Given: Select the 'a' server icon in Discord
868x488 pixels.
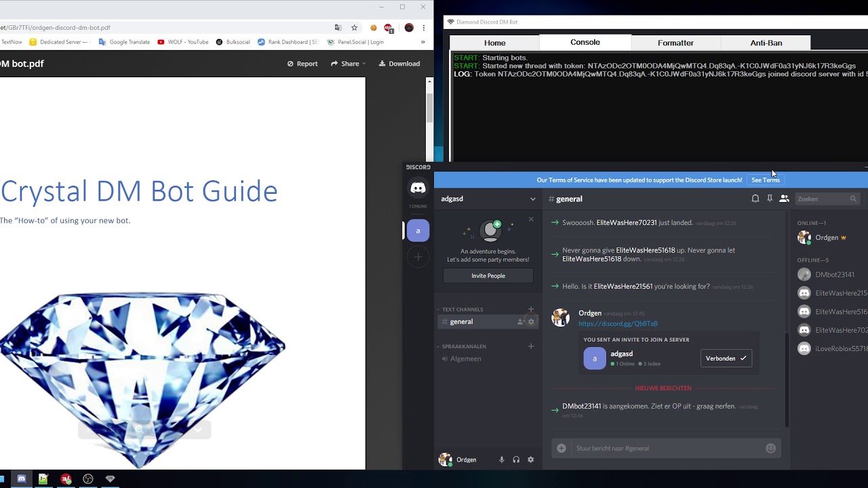Looking at the screenshot, I should tap(418, 230).
